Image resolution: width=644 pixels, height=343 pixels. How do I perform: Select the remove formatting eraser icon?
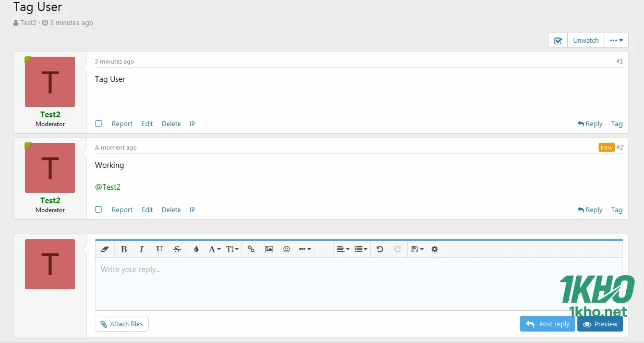pos(104,249)
